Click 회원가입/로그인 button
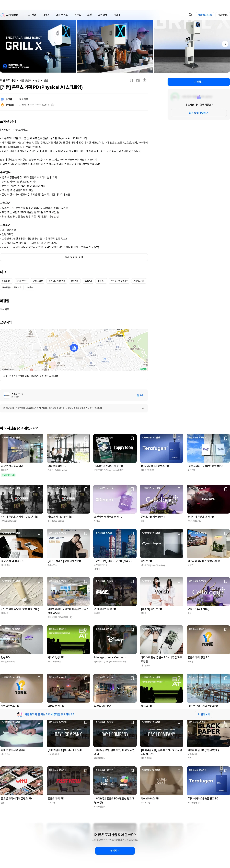The image size is (230, 868). tap(205, 15)
